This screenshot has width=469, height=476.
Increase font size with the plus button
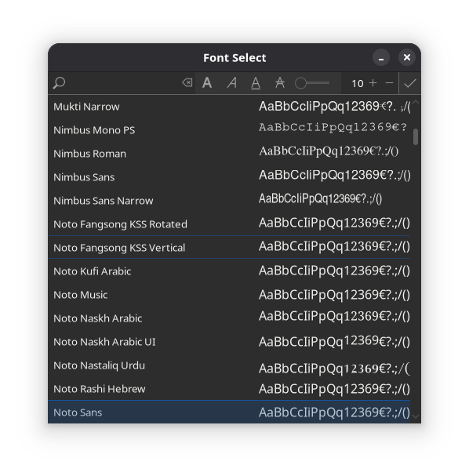373,83
